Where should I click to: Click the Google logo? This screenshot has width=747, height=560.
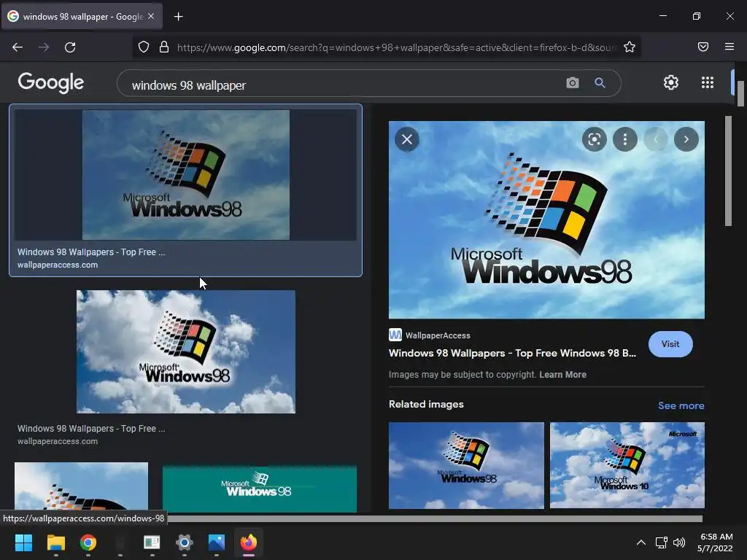pyautogui.click(x=51, y=83)
